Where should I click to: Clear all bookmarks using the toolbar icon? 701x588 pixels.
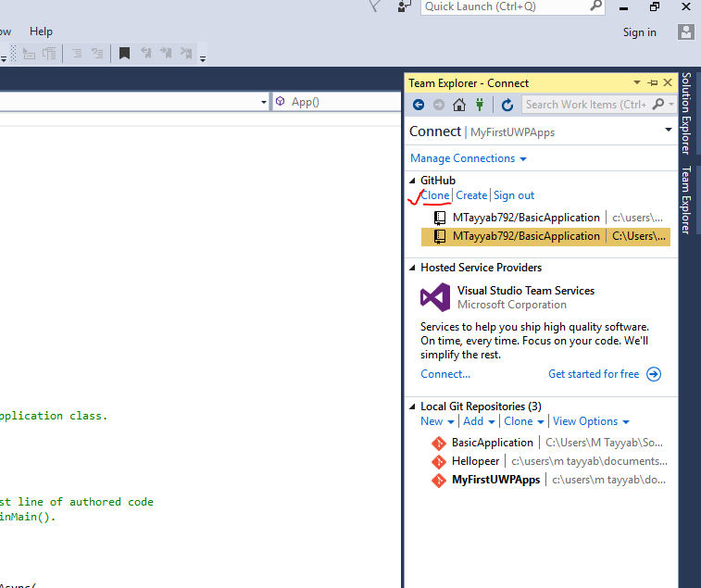(186, 53)
